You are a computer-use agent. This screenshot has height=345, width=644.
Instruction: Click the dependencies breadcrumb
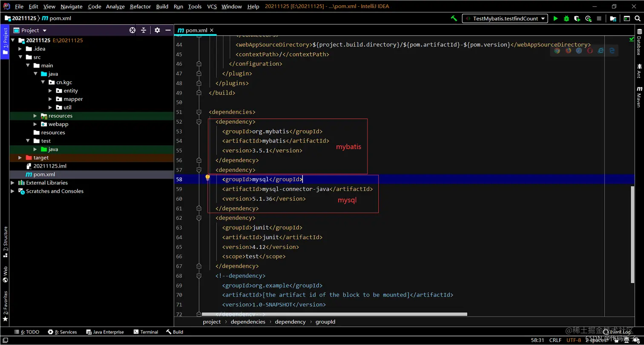[x=248, y=322]
